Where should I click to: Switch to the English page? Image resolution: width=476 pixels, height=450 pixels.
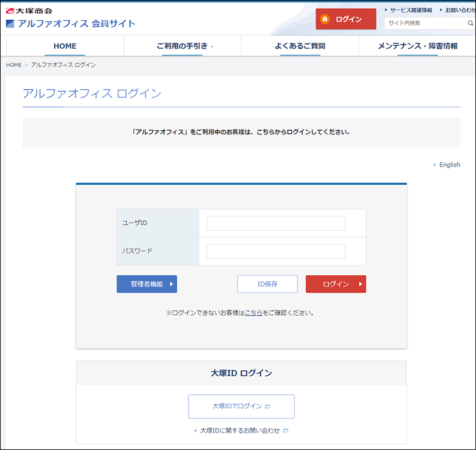pos(449,165)
